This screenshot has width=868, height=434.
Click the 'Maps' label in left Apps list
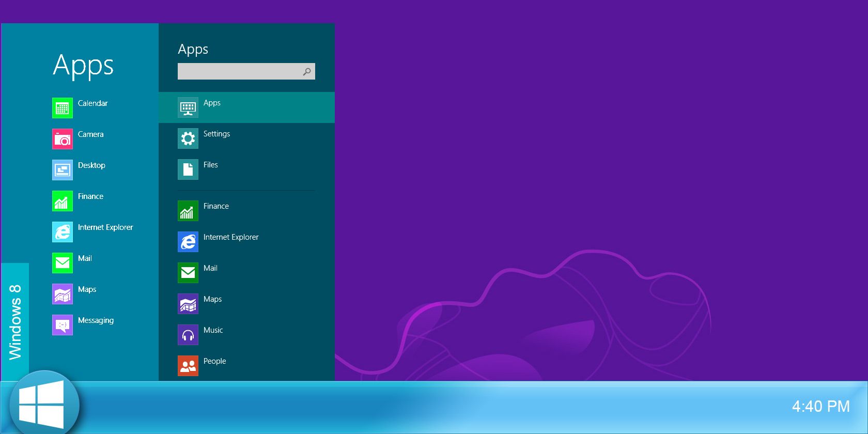(87, 289)
